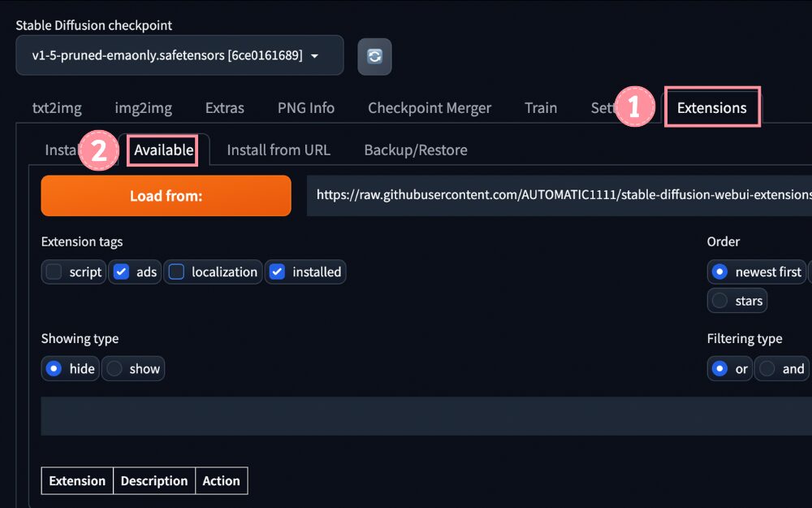Open the Extensions tab
The width and height of the screenshot is (812, 508).
711,108
